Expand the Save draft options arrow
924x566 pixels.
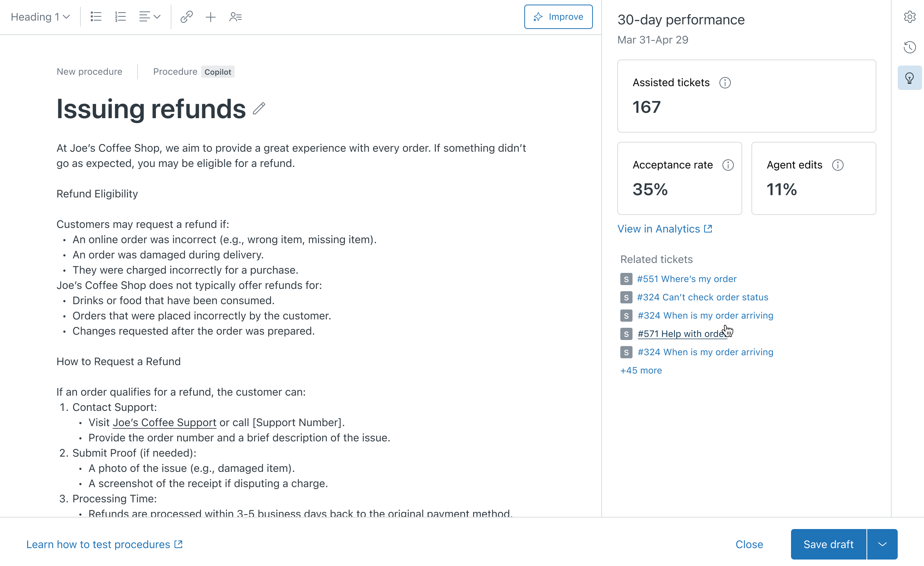[882, 544]
